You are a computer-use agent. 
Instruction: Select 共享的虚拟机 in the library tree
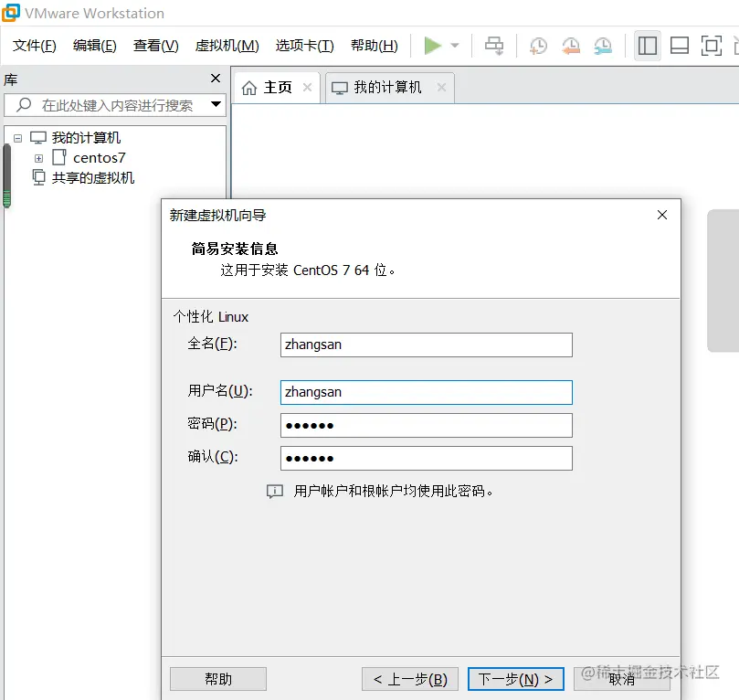pos(93,177)
